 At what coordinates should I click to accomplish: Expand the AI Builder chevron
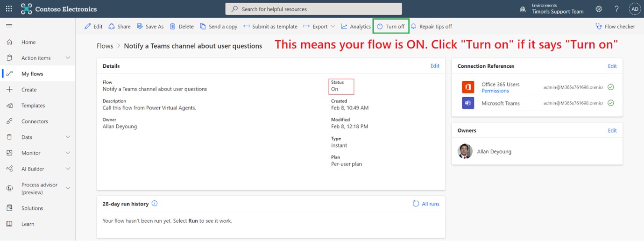click(x=68, y=169)
